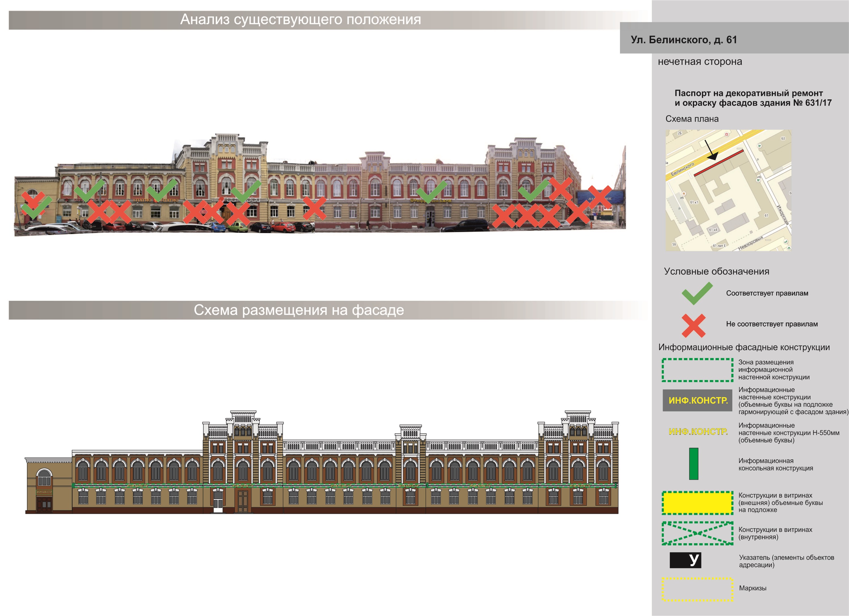This screenshot has width=849, height=616.
Task: Click the number 59 on the map
Action: (x=674, y=244)
